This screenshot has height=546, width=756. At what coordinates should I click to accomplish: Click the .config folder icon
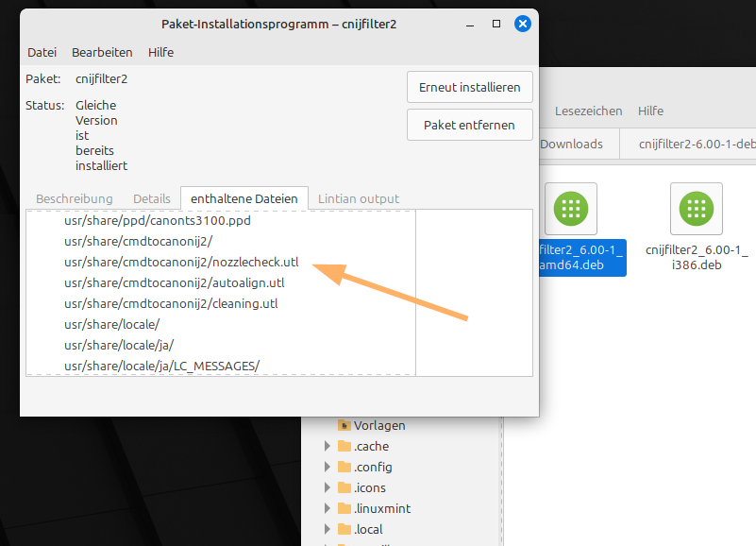coord(344,467)
